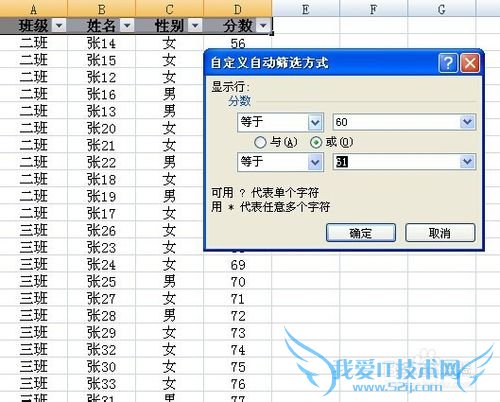Image resolution: width=500 pixels, height=402 pixels.
Task: Click the score cell showing 74
Action: 238,350
